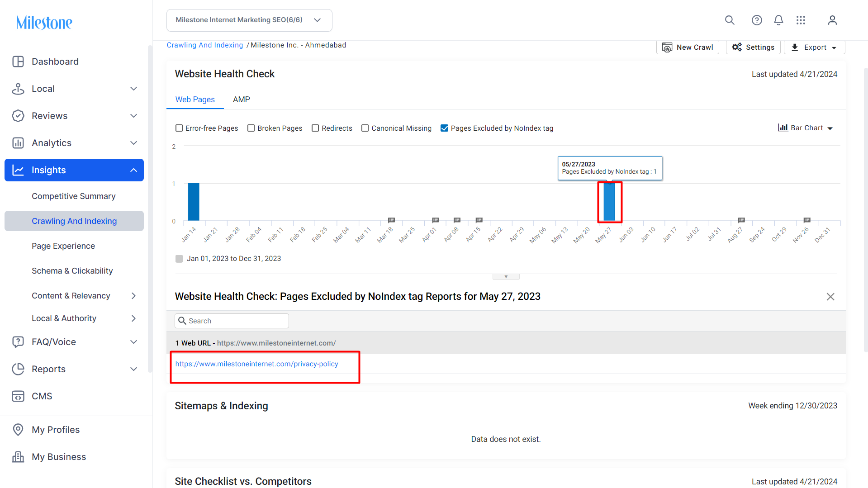The height and width of the screenshot is (488, 868).
Task: Expand Content & Relevancy submenu arrow
Action: 133,296
